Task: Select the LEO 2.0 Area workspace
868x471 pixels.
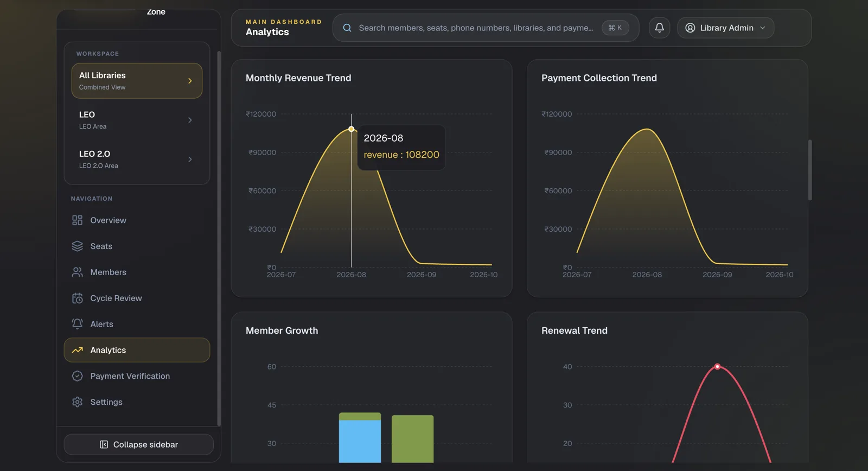Action: tap(137, 159)
